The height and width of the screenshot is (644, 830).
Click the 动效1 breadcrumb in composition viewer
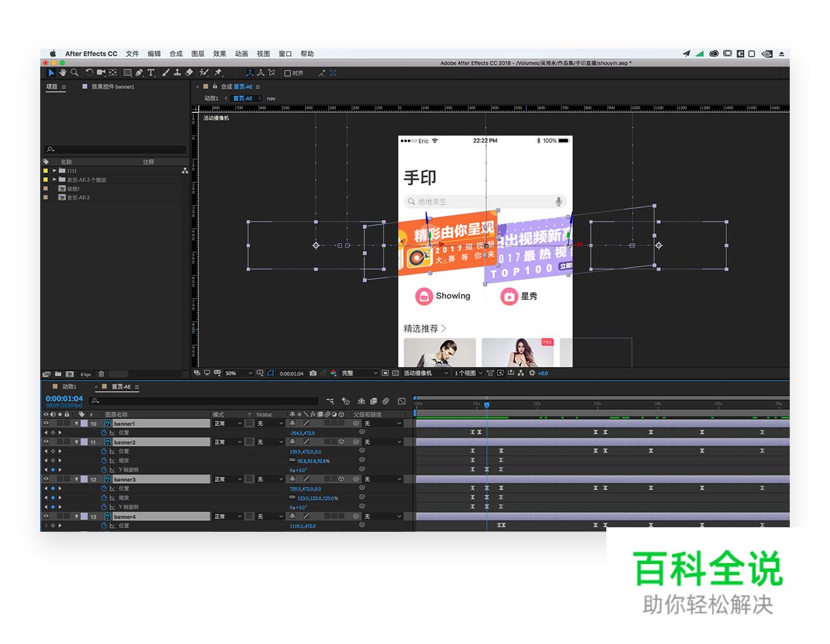[x=211, y=99]
